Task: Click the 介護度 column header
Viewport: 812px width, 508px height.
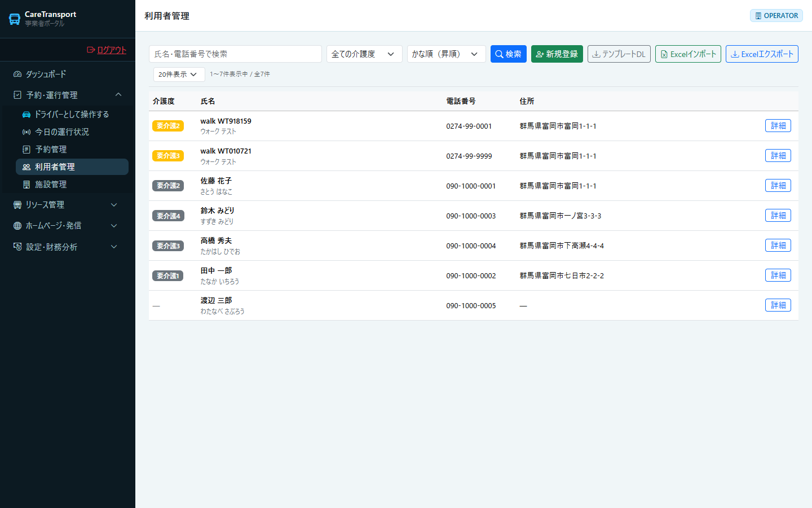Action: [164, 101]
